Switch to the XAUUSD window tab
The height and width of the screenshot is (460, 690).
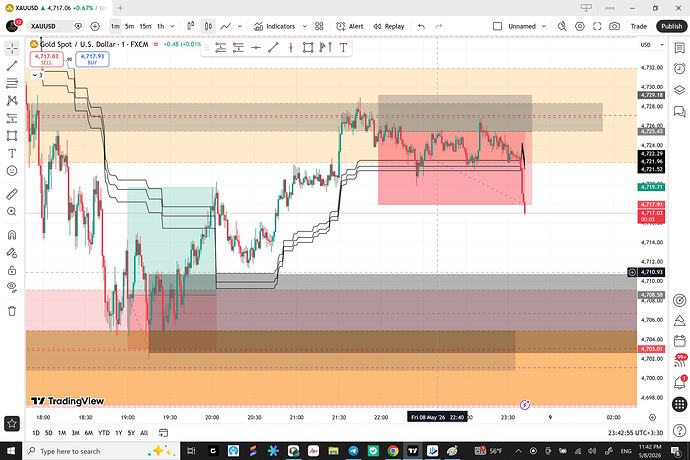tap(55, 8)
